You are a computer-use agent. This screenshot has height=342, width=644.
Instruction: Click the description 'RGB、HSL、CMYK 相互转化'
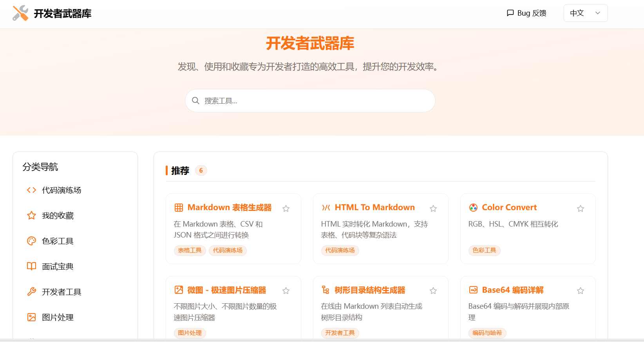(513, 224)
